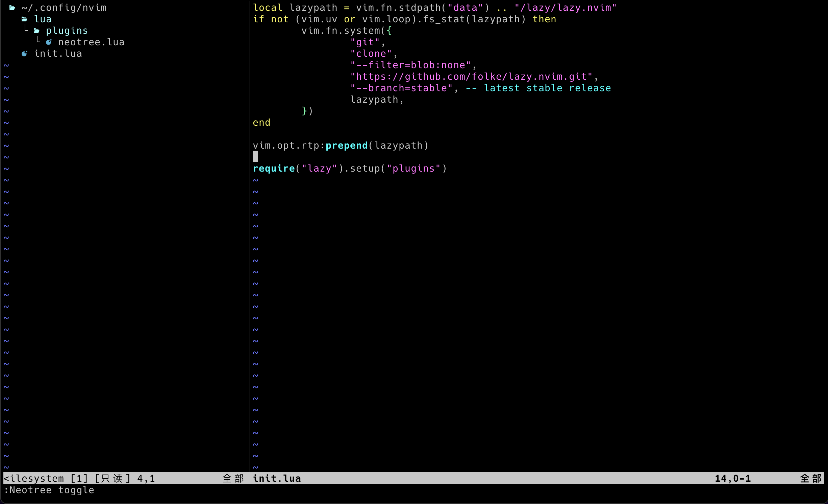Screen dimensions: 828x504
Task: Click the closing }) brace line
Action: [307, 111]
